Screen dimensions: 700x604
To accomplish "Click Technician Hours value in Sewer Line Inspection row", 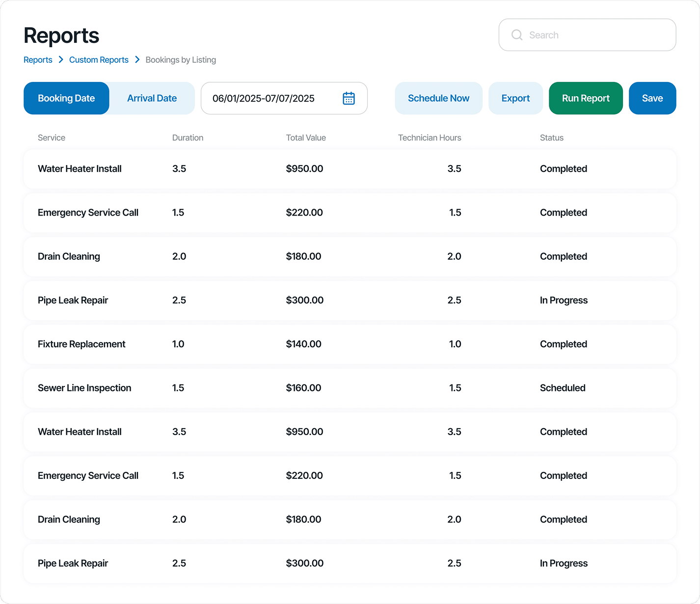I will 455,388.
